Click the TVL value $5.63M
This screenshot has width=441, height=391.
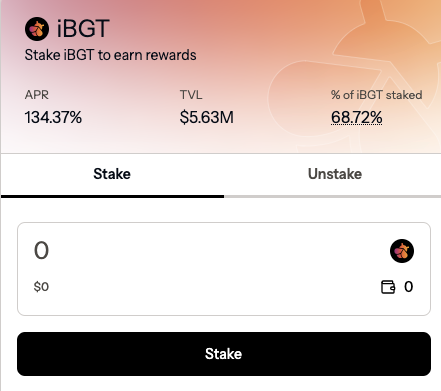tap(207, 117)
